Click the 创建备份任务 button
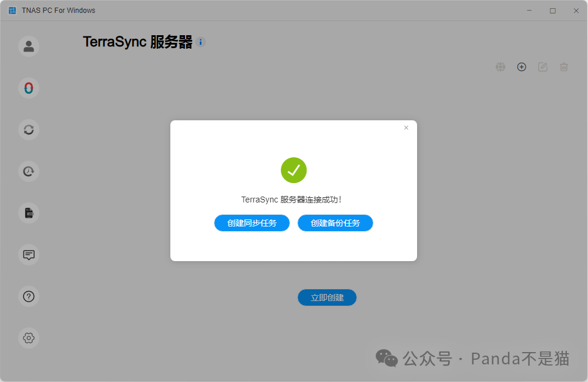Viewport: 588px width, 382px height. point(335,223)
